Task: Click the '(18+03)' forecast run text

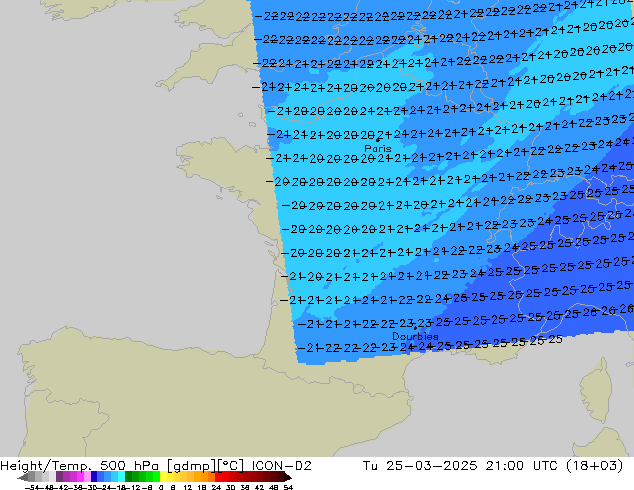Action: point(594,466)
